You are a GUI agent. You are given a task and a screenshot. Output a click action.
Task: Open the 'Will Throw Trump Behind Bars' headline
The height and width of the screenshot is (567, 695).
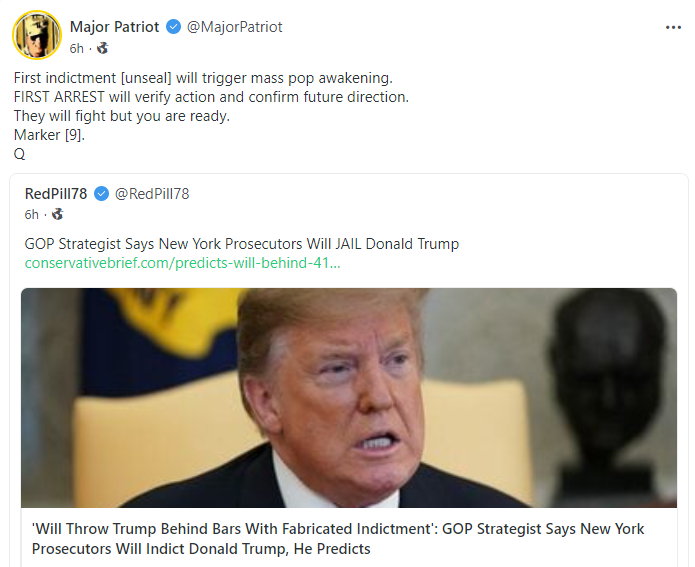click(x=338, y=538)
